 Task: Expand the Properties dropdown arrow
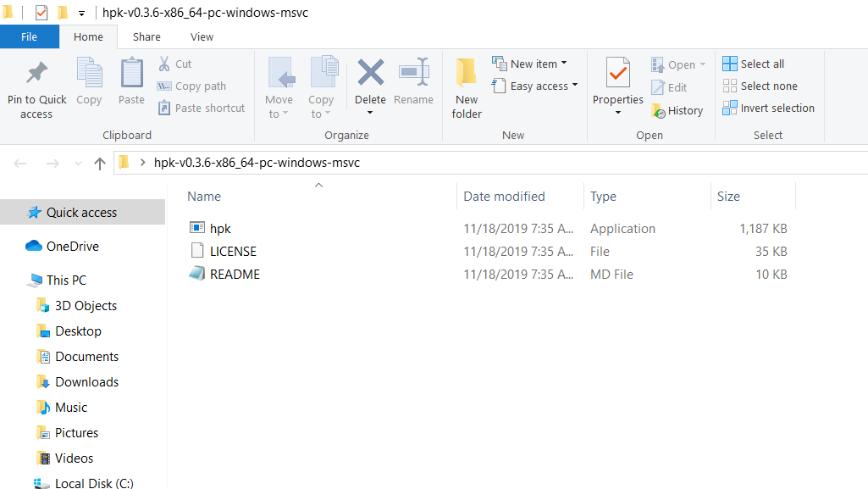point(618,113)
